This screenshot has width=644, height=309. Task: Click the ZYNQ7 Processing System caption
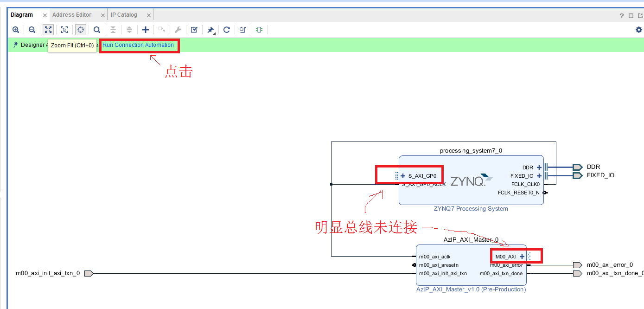click(471, 209)
